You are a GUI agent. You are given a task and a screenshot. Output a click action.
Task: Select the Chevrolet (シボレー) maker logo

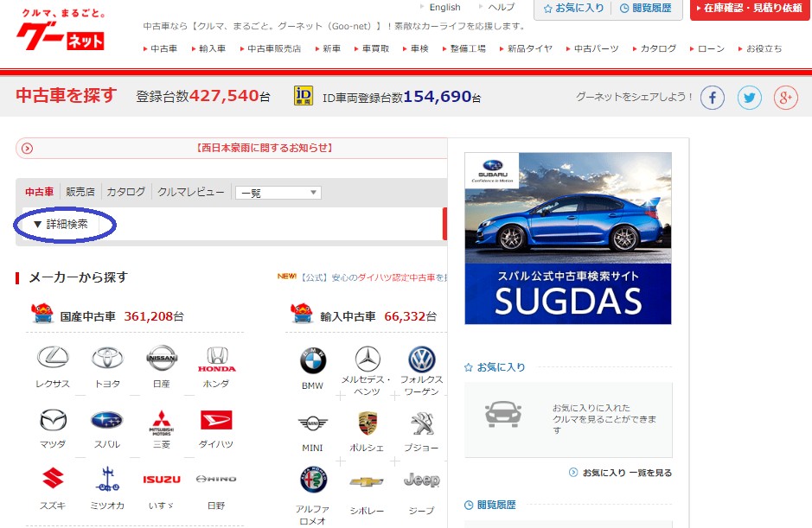(x=367, y=482)
